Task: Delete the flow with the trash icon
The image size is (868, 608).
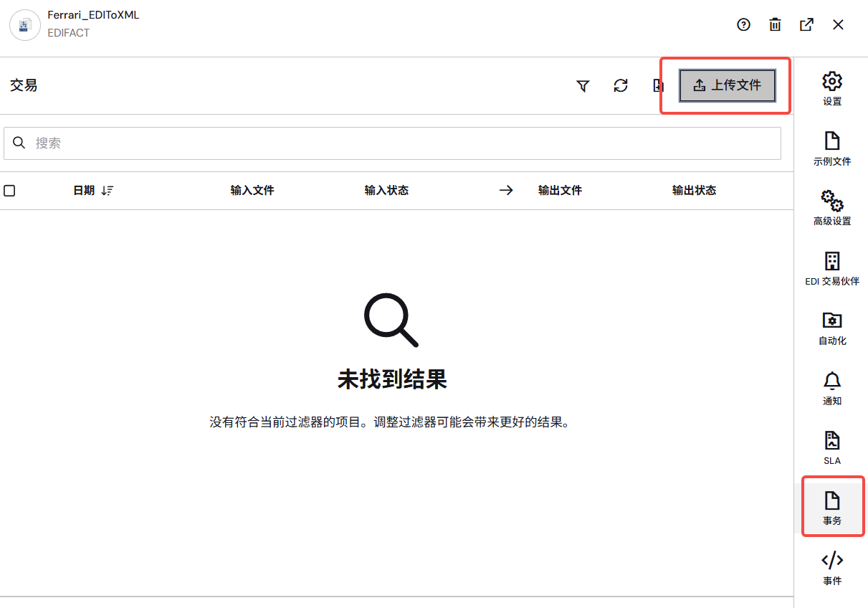Action: click(775, 24)
